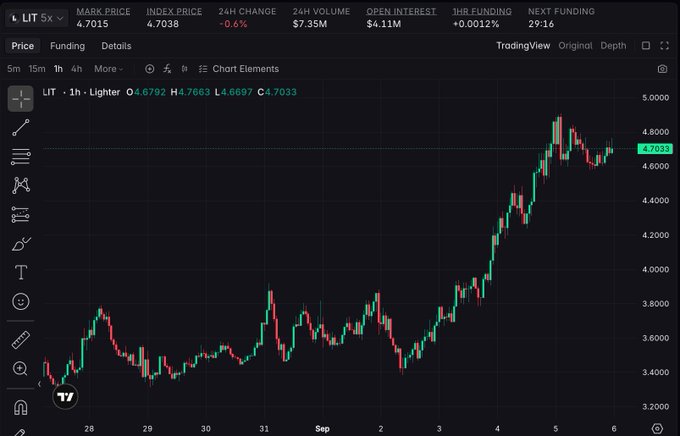Select the crosshair cursor tool
Viewport: 680px width, 436px height.
click(20, 99)
